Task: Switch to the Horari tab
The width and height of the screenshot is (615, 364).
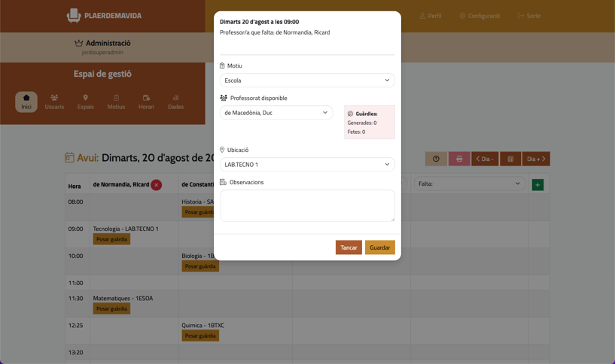Action: 146,102
